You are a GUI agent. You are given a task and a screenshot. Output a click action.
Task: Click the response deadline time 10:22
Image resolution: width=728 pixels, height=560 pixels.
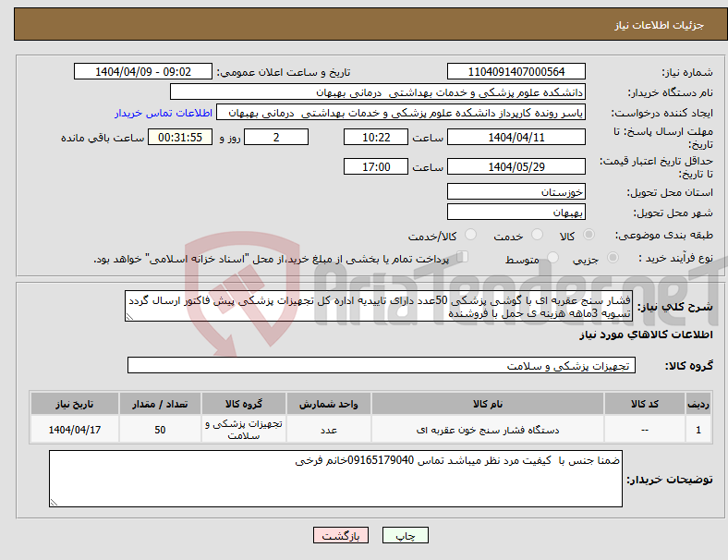[376, 137]
